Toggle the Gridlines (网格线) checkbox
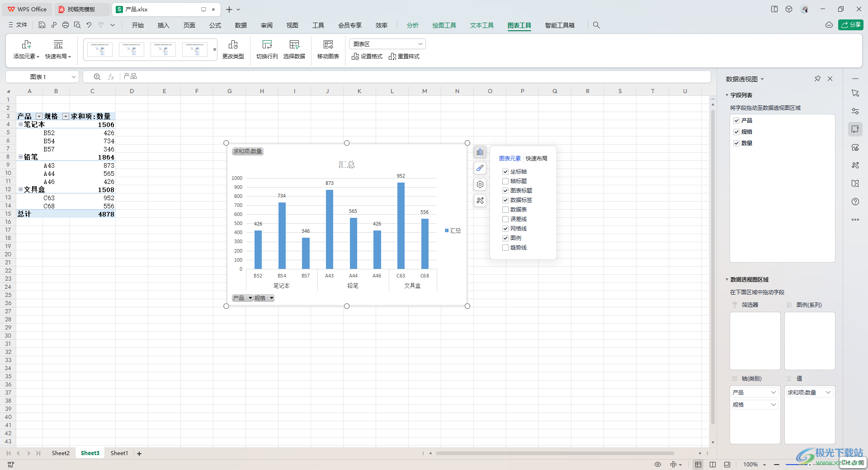Image resolution: width=868 pixels, height=470 pixels. (505, 229)
